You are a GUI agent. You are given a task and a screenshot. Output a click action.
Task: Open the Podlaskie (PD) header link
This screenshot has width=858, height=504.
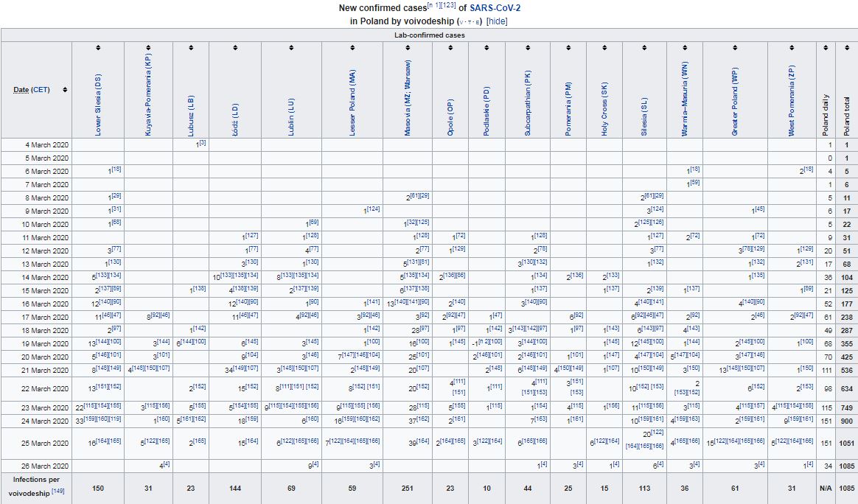(x=487, y=111)
